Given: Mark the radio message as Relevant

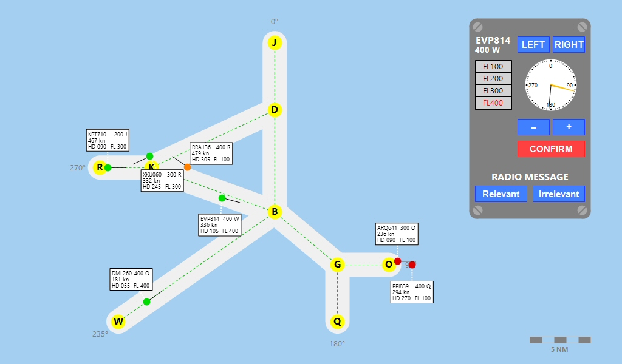Looking at the screenshot, I should click(501, 194).
